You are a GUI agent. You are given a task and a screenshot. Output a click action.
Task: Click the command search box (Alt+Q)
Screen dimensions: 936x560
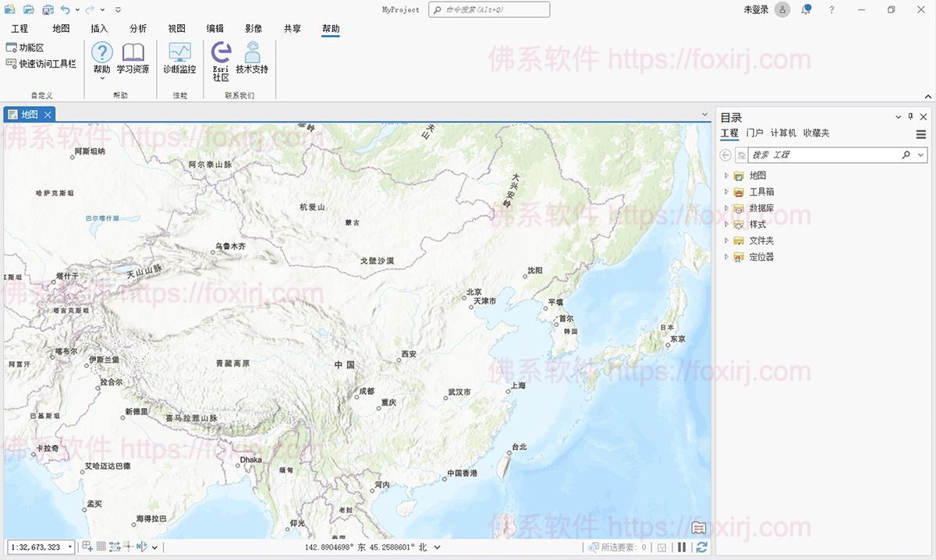(488, 9)
